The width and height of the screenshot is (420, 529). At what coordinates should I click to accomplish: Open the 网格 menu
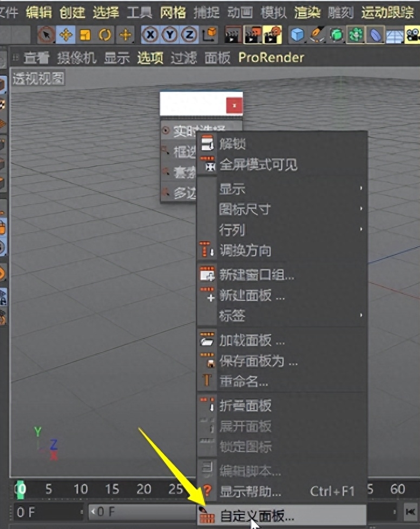pos(173,12)
